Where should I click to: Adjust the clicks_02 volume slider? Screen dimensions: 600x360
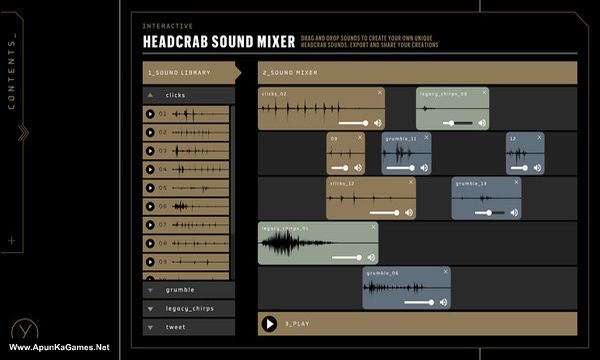point(354,123)
